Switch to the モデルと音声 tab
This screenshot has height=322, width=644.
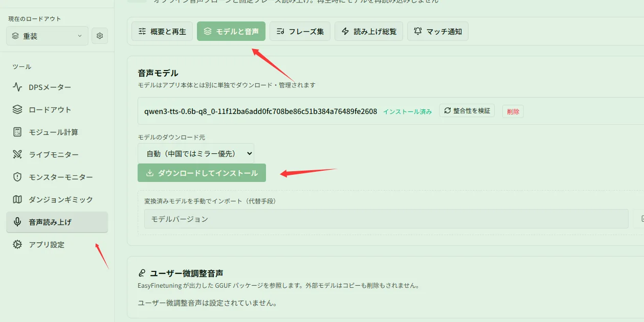[231, 31]
